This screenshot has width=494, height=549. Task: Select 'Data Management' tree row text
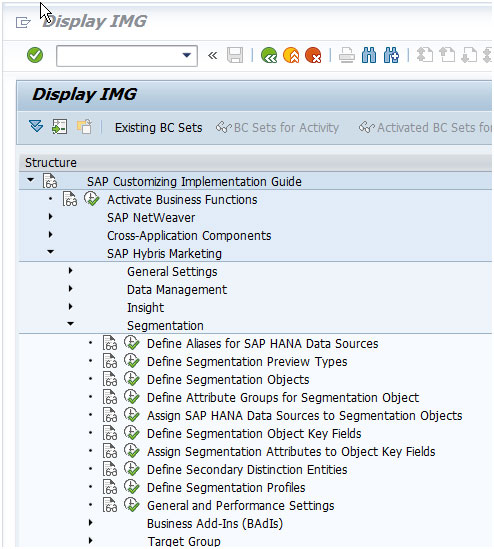pyautogui.click(x=177, y=290)
